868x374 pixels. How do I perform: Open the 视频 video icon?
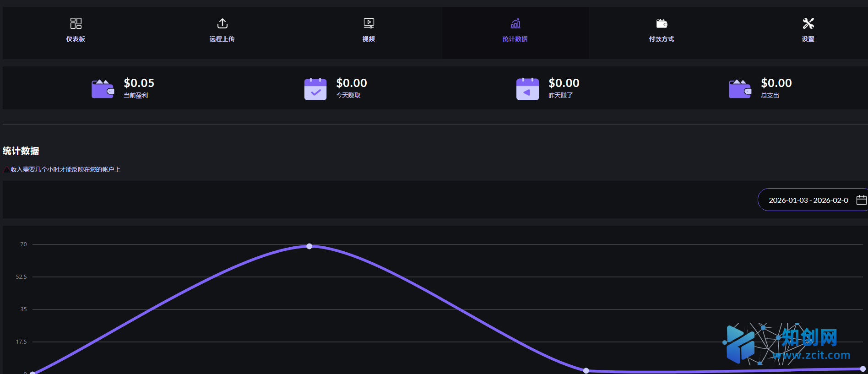(369, 23)
